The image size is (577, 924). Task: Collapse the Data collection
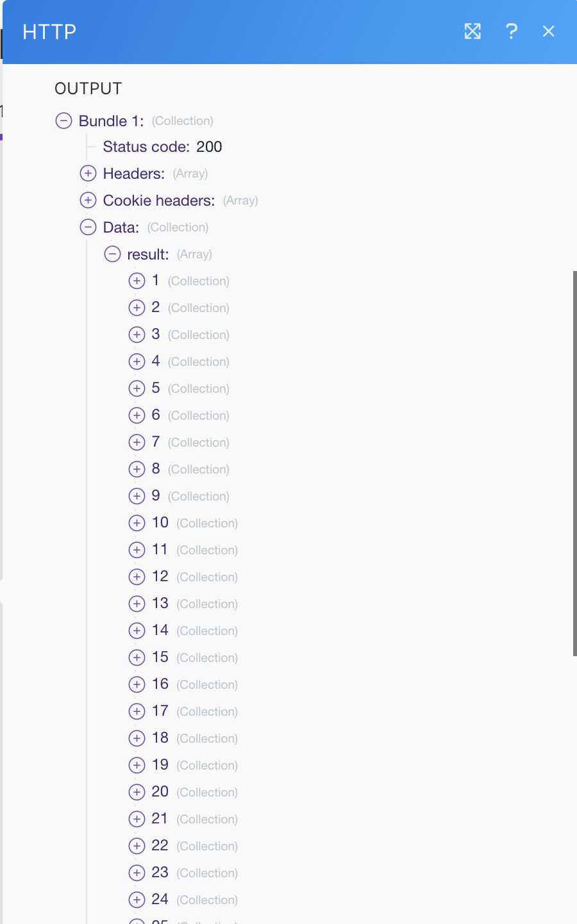click(88, 227)
